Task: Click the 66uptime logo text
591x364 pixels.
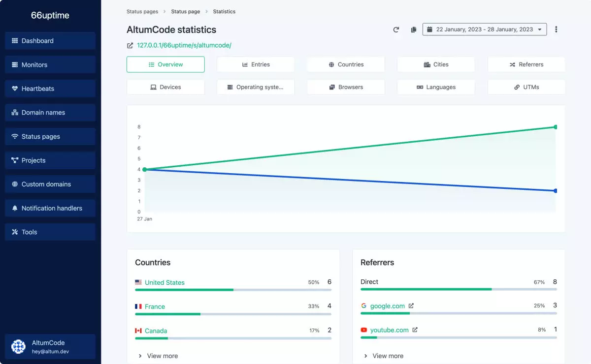Action: tap(50, 15)
